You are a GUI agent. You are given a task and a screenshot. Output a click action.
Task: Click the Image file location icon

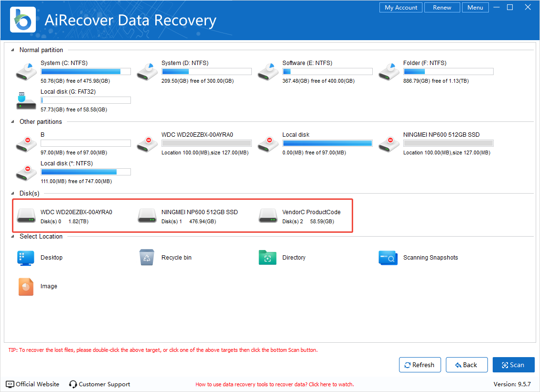(26, 286)
